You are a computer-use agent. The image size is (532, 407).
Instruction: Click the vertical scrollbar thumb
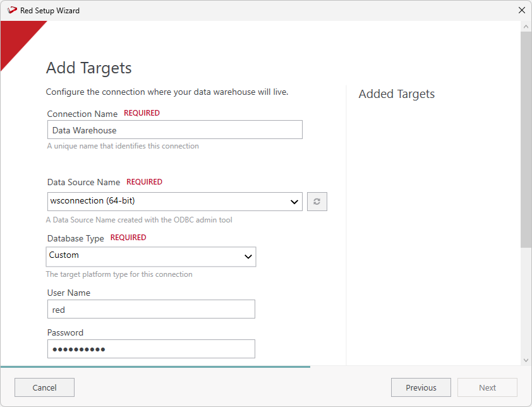pos(526,139)
